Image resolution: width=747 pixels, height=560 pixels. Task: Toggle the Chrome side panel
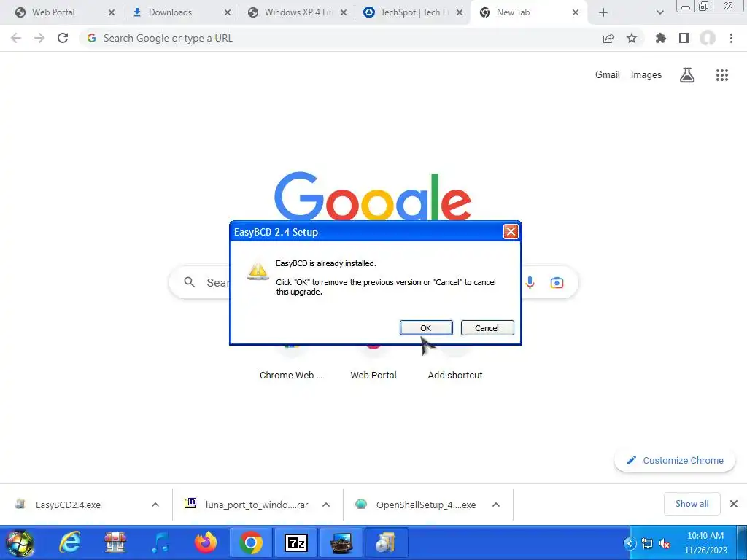click(684, 38)
